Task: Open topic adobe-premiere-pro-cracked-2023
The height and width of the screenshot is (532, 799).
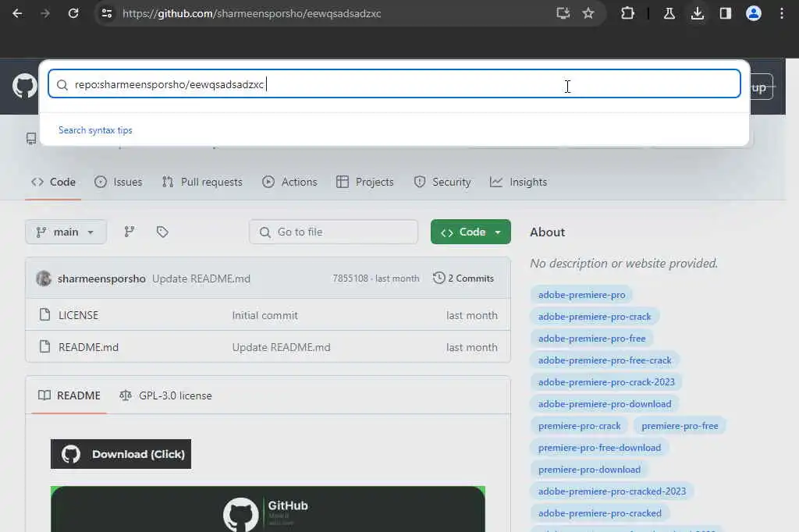Action: 612,491
